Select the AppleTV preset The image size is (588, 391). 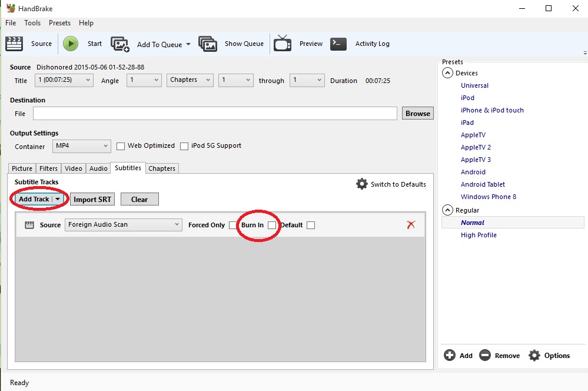click(x=473, y=135)
